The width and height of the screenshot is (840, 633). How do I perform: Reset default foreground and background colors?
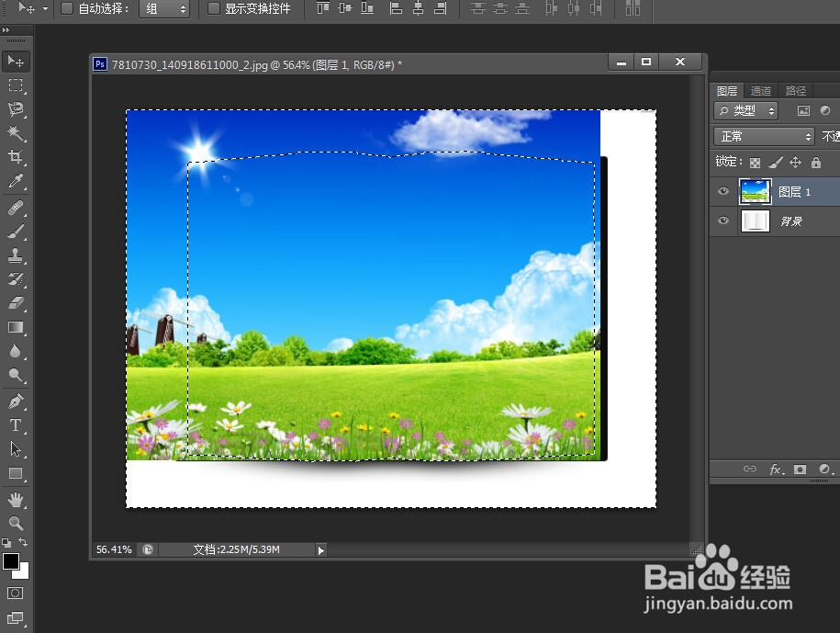pyautogui.click(x=6, y=542)
